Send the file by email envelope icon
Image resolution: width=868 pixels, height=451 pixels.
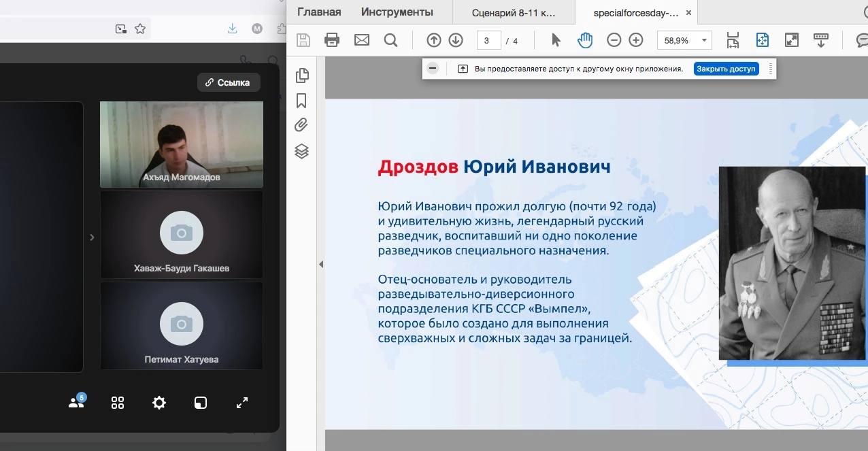click(362, 40)
